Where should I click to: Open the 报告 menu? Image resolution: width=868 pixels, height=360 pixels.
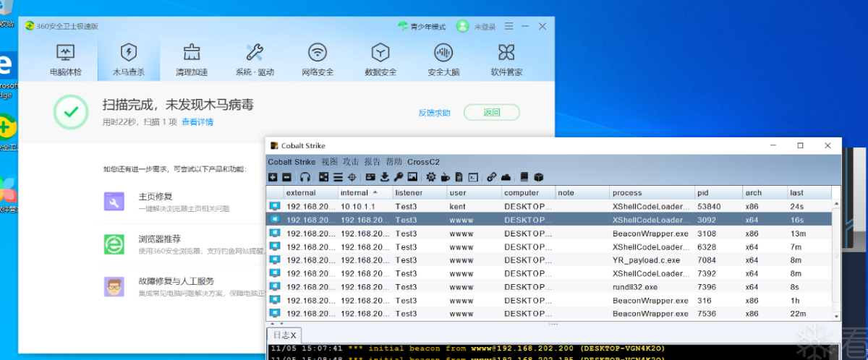[x=373, y=162]
